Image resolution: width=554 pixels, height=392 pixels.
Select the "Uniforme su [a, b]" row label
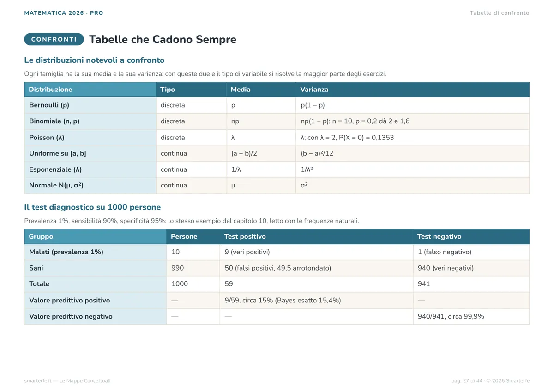click(90, 153)
